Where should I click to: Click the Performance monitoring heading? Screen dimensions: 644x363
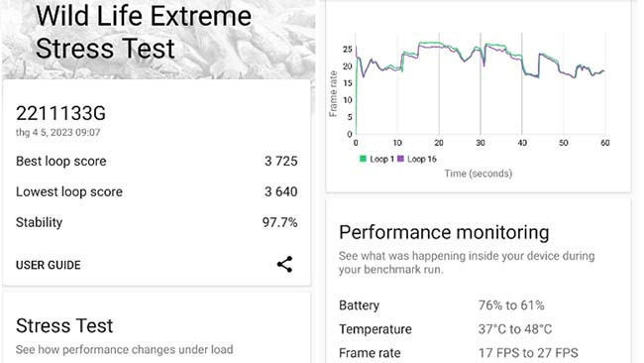point(444,233)
